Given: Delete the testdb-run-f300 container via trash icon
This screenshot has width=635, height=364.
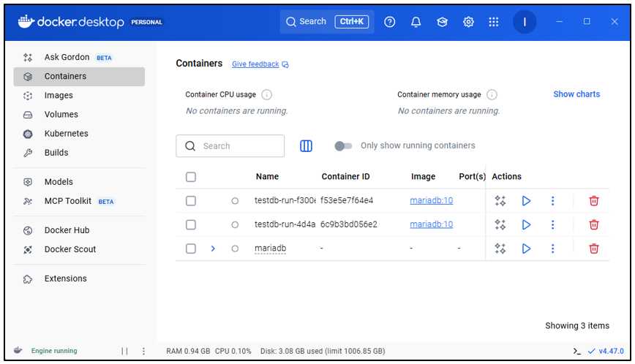Looking at the screenshot, I should (x=594, y=200).
